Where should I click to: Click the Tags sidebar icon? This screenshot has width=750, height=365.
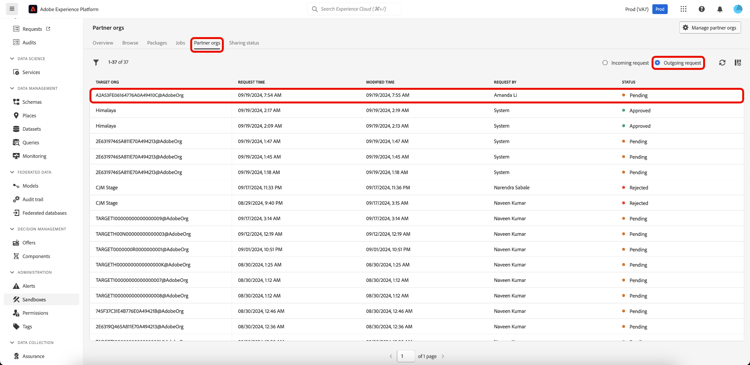coord(16,326)
